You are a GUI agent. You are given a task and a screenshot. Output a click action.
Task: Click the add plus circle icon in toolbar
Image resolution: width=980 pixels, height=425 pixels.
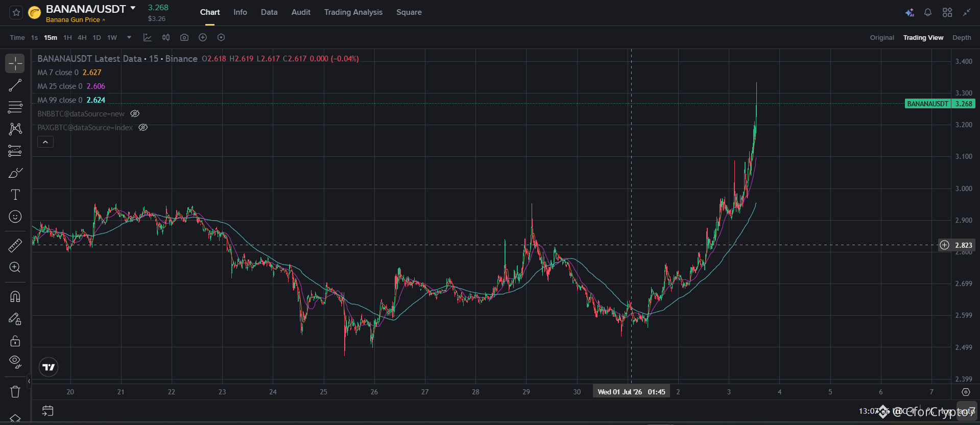click(x=203, y=37)
